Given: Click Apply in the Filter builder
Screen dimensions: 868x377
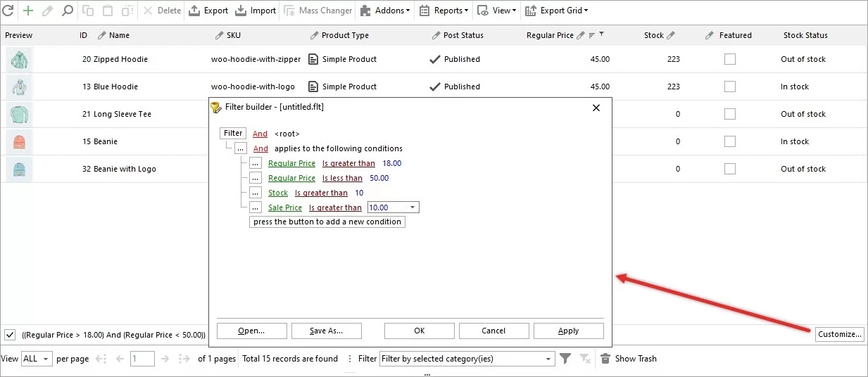Looking at the screenshot, I should (x=568, y=331).
